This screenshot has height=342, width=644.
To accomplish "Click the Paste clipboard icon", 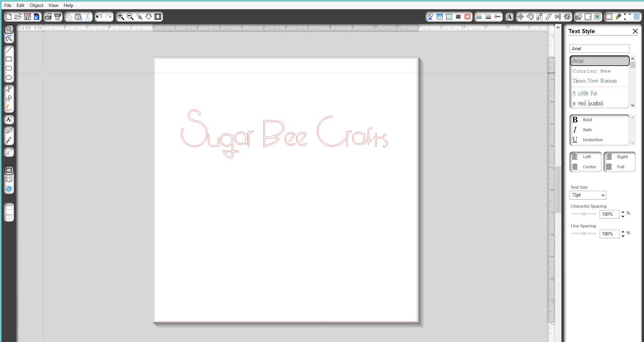I will pyautogui.click(x=78, y=16).
